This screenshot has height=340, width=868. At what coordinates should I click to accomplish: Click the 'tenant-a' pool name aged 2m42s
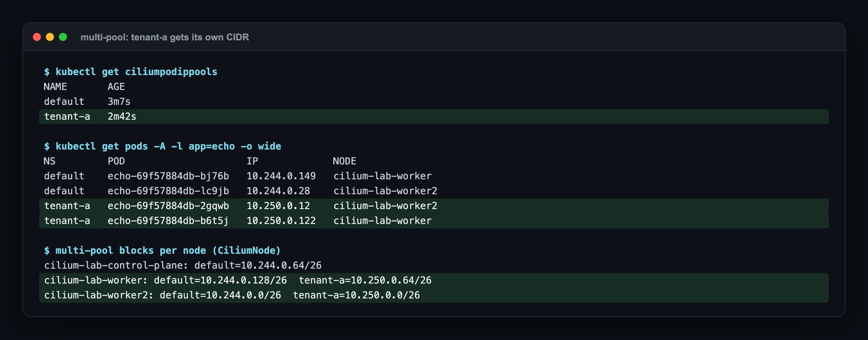point(67,116)
